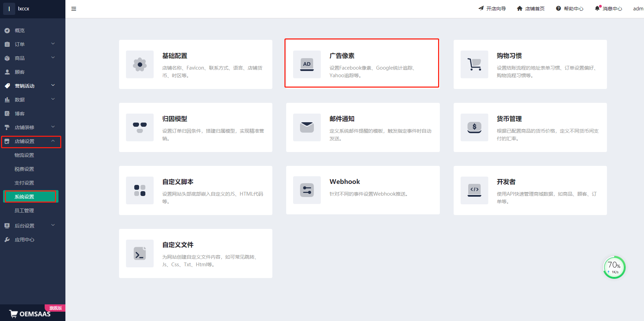Click the 商品 box icon in sidebar

click(7, 58)
